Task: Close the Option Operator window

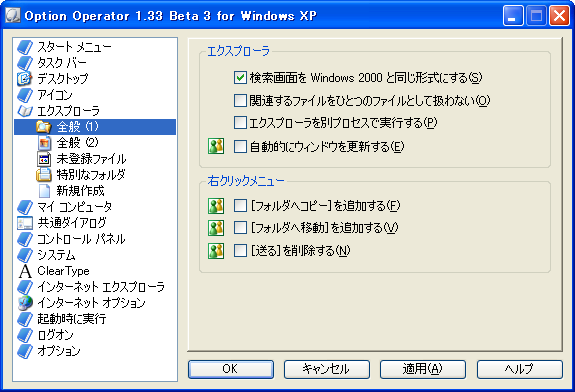Action: pos(559,16)
